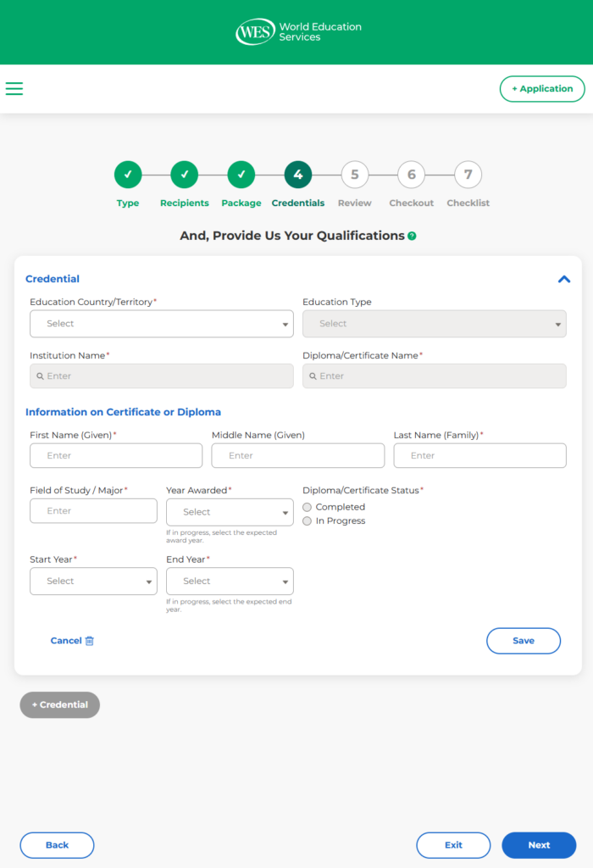Select the Completed status radio button
The width and height of the screenshot is (593, 868).
tap(308, 507)
